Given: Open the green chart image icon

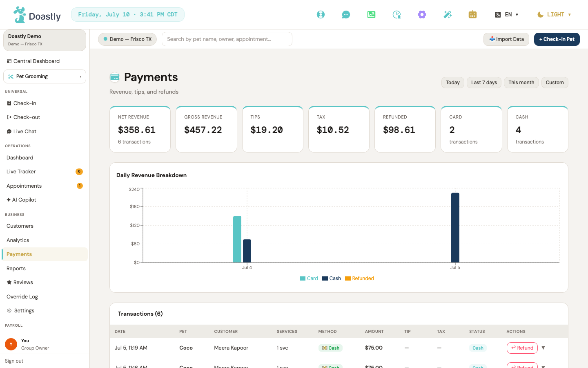Looking at the screenshot, I should pyautogui.click(x=371, y=15).
